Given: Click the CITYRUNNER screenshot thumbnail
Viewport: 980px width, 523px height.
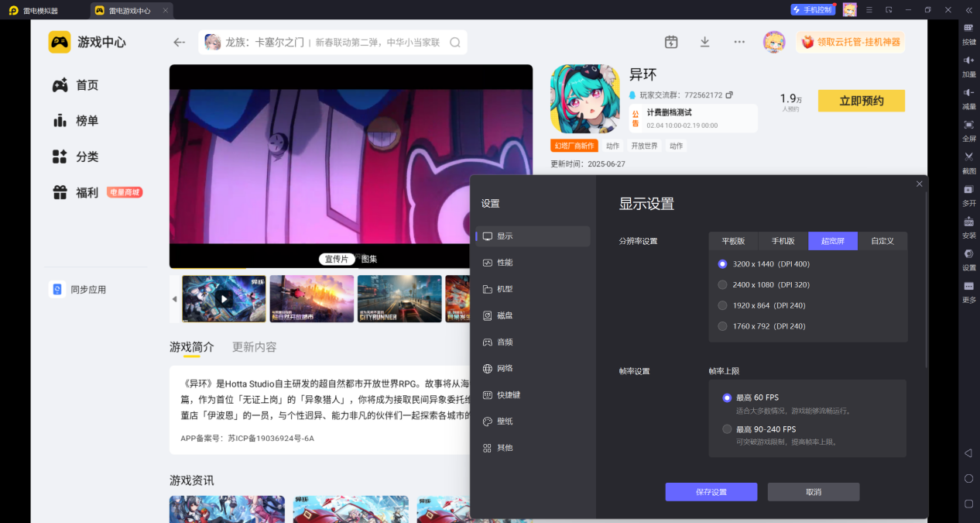Looking at the screenshot, I should pos(399,298).
